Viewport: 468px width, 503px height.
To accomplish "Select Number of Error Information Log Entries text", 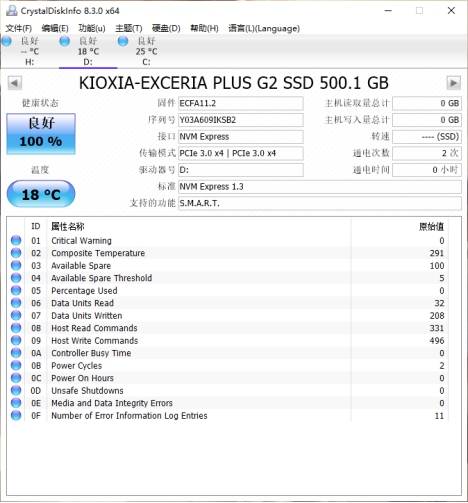I will [x=129, y=415].
